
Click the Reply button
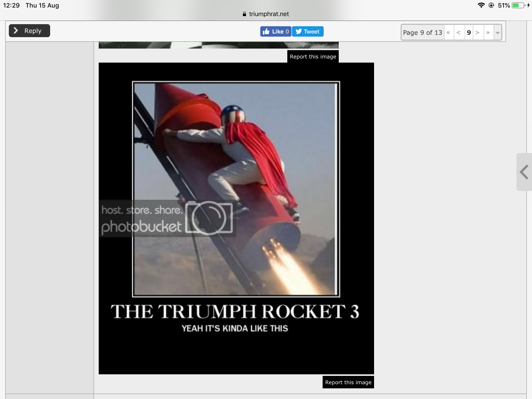(x=29, y=31)
